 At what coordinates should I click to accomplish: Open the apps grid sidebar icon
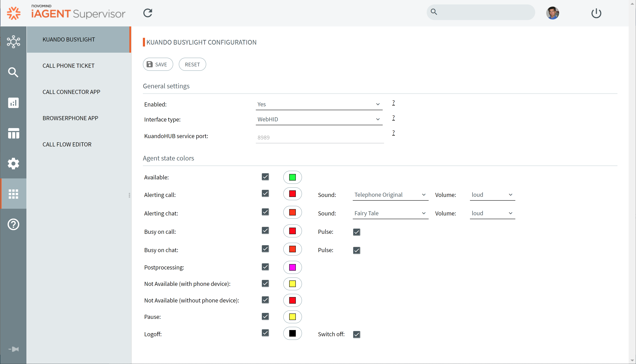[x=13, y=194]
